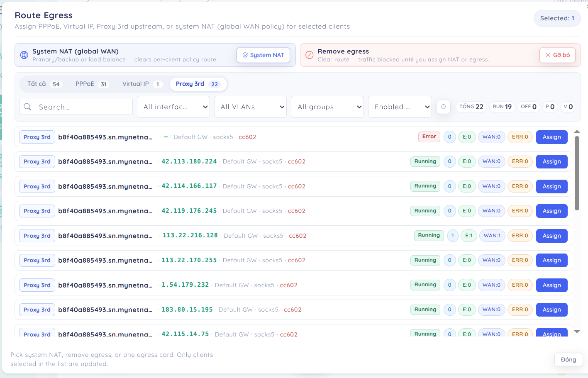
Task: Assign the Error status proxy row
Action: point(551,137)
